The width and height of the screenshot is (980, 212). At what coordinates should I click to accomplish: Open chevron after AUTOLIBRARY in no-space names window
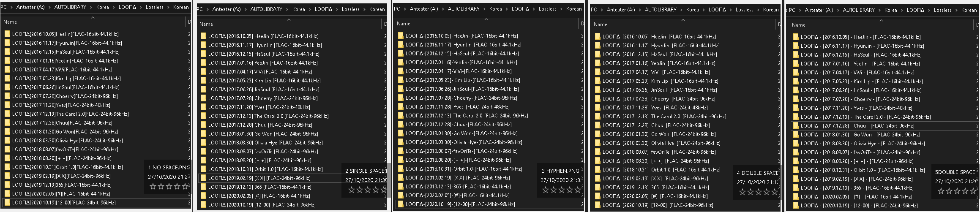pyautogui.click(x=91, y=7)
